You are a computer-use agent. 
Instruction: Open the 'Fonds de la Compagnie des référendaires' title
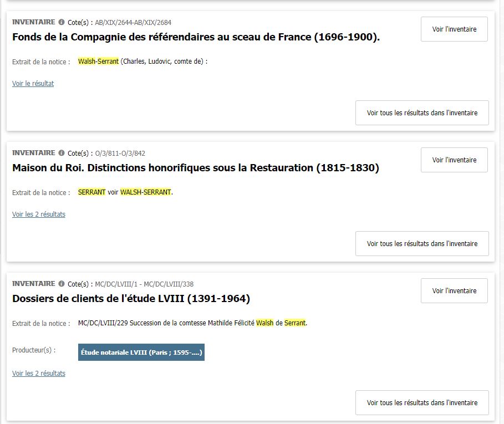point(196,37)
